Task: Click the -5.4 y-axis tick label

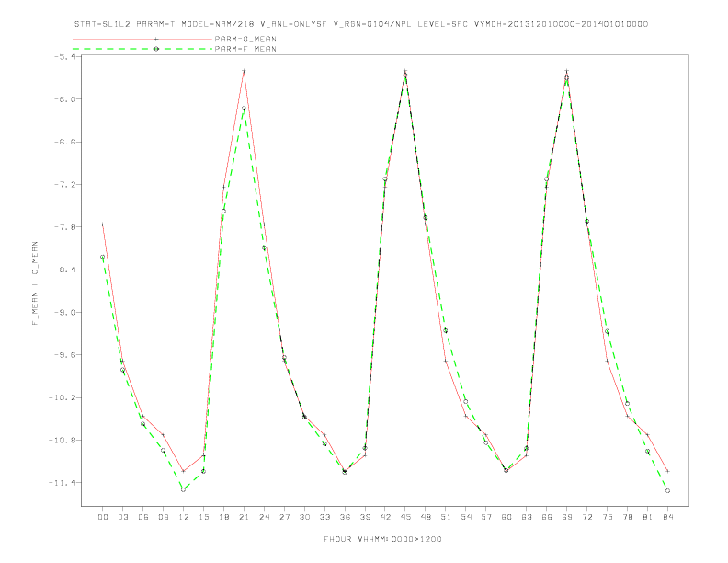Action: click(x=65, y=57)
